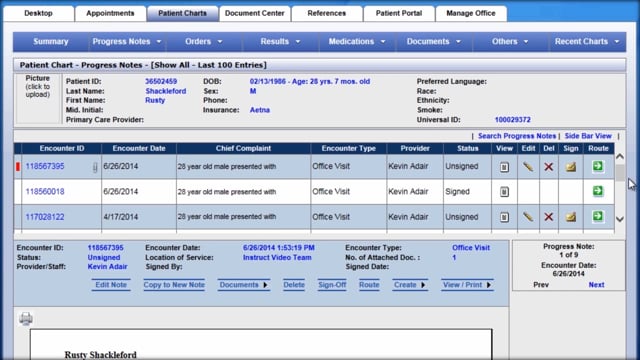
Task: Open the Others dropdown menu
Action: 510,42
